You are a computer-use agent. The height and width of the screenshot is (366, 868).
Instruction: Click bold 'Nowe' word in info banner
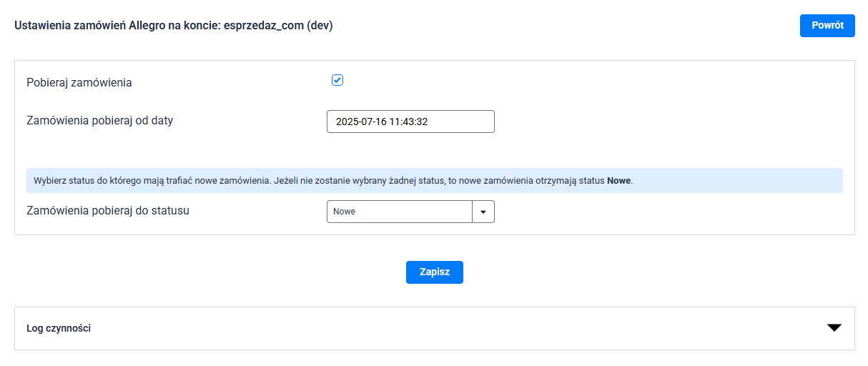618,181
